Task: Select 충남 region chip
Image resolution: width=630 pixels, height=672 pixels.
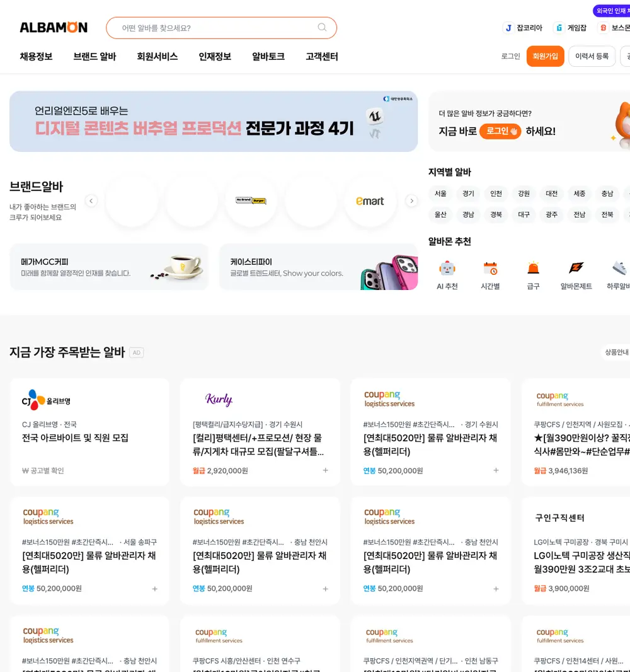Action: [x=607, y=194]
